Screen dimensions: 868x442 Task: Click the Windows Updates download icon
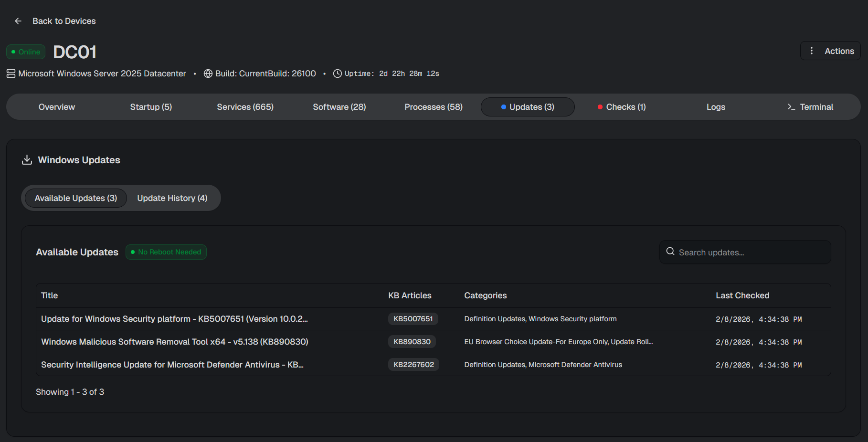pyautogui.click(x=27, y=160)
